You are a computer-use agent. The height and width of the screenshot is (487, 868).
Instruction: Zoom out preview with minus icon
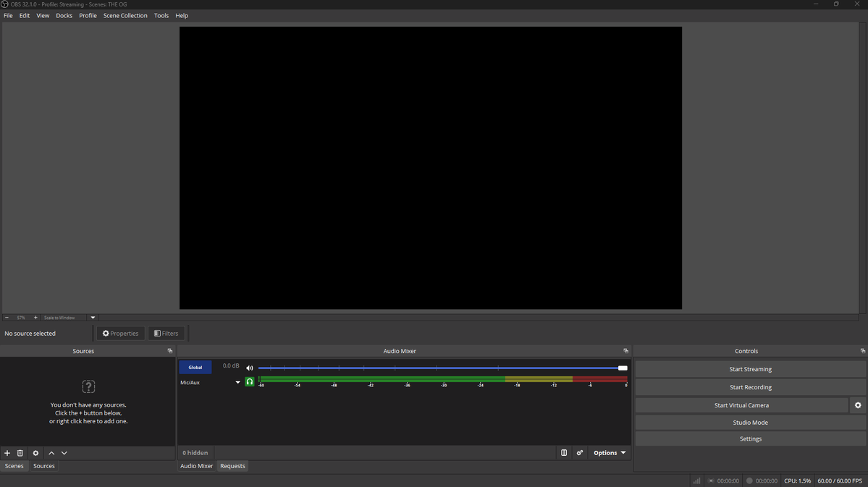pyautogui.click(x=7, y=318)
